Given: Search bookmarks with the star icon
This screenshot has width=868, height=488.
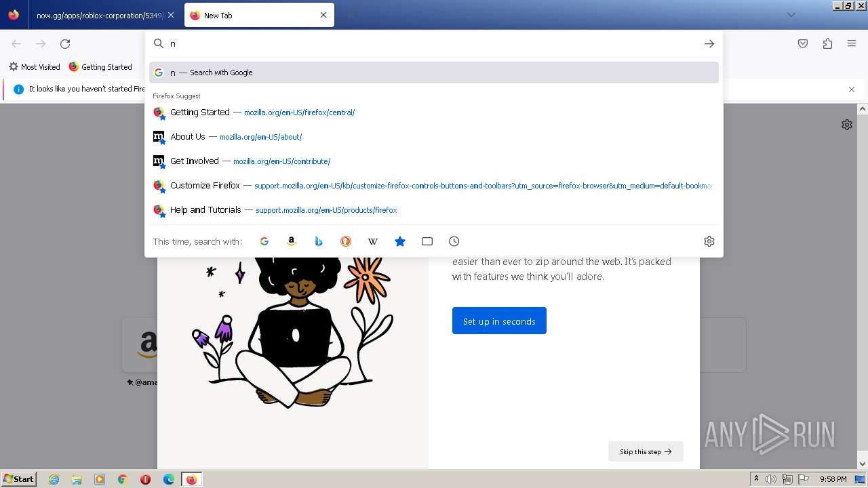Looking at the screenshot, I should [400, 241].
